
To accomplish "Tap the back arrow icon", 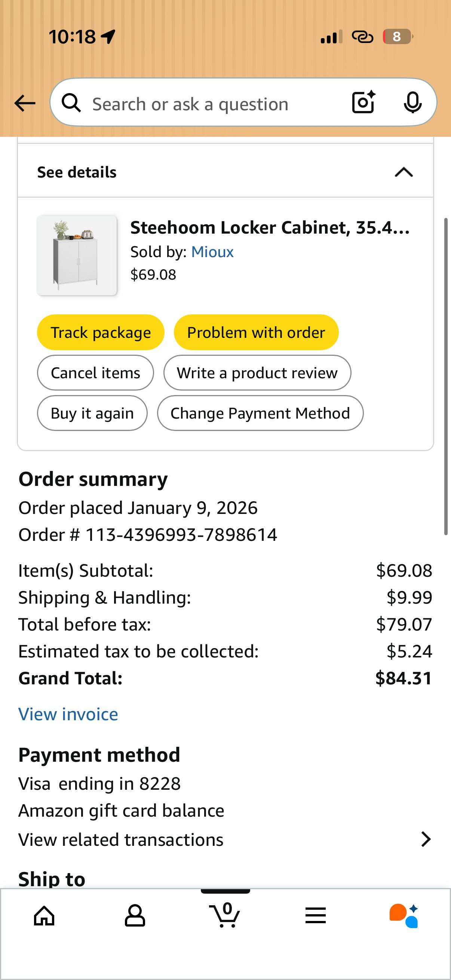I will coord(25,103).
